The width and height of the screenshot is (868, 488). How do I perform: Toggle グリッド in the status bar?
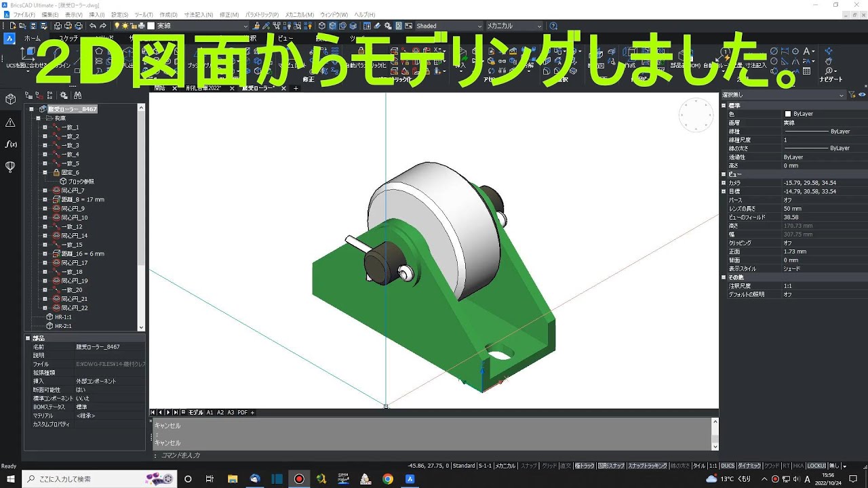549,466
